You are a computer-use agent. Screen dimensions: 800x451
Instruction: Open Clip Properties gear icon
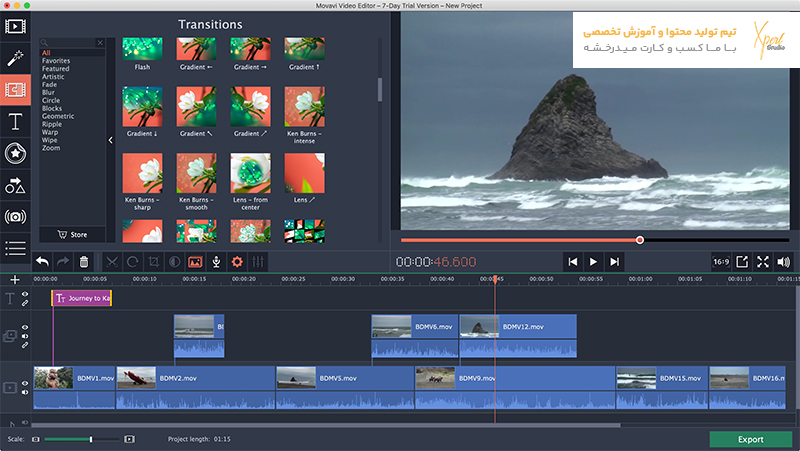237,262
